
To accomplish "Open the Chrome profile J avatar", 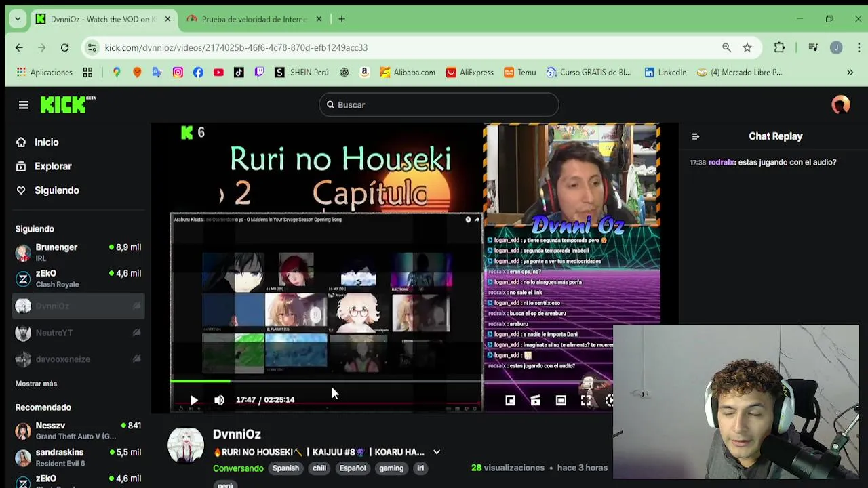I will pyautogui.click(x=836, y=47).
